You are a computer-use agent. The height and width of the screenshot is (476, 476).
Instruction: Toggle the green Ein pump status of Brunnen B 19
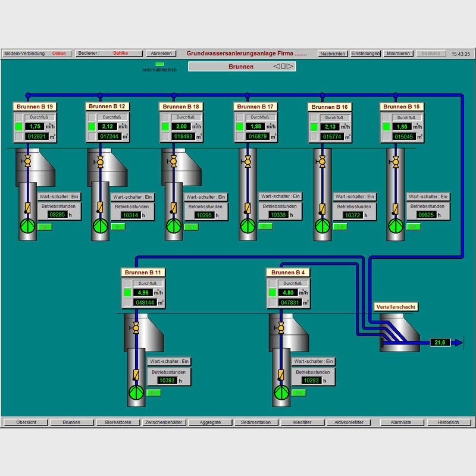[45, 227]
